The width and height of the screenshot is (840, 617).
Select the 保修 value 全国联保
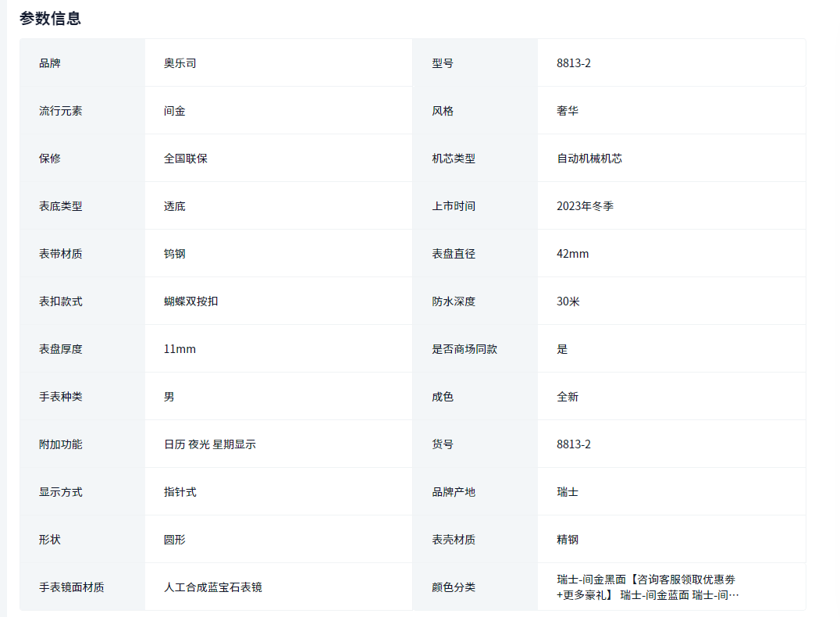pos(186,159)
